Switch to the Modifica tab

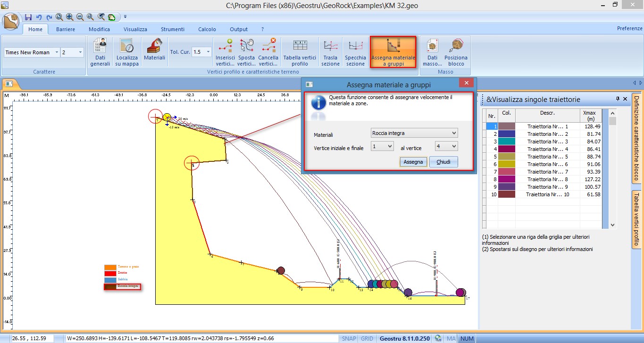[99, 29]
